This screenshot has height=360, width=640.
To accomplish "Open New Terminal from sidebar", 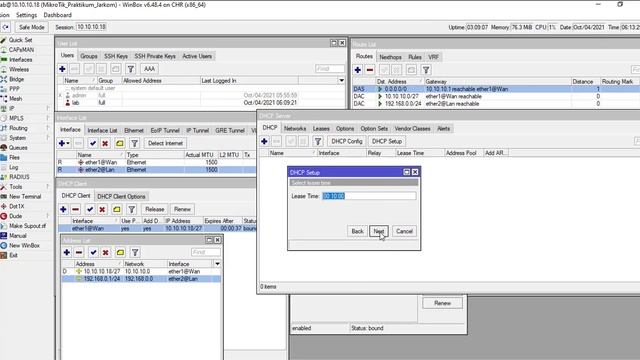I will pyautogui.click(x=25, y=197).
